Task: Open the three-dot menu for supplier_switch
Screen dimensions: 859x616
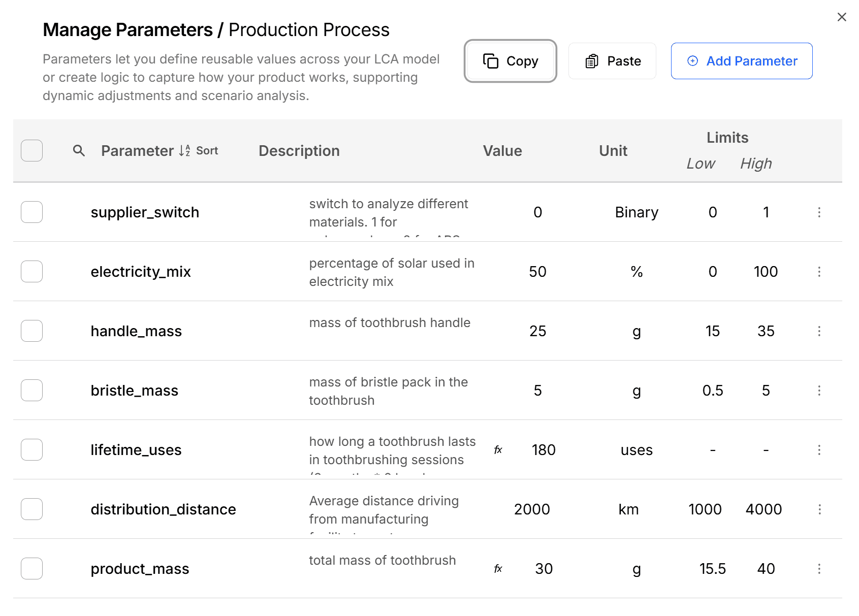Action: coord(819,213)
